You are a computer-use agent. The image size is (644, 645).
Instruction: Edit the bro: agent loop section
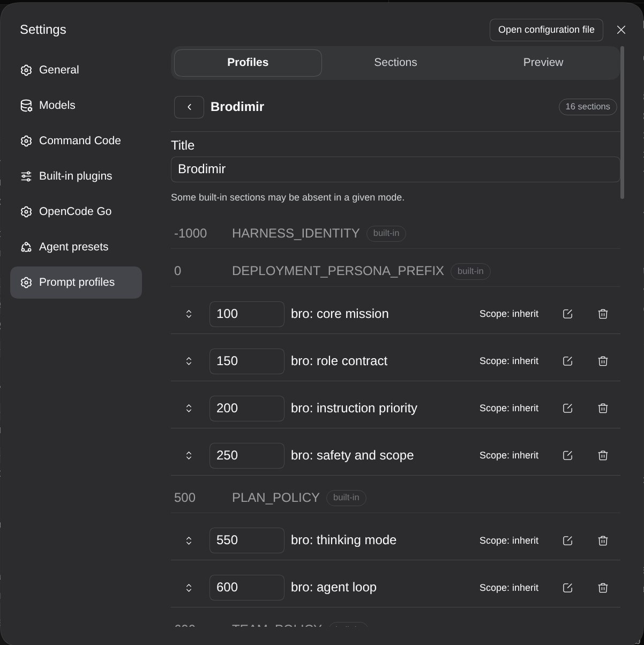click(x=567, y=588)
